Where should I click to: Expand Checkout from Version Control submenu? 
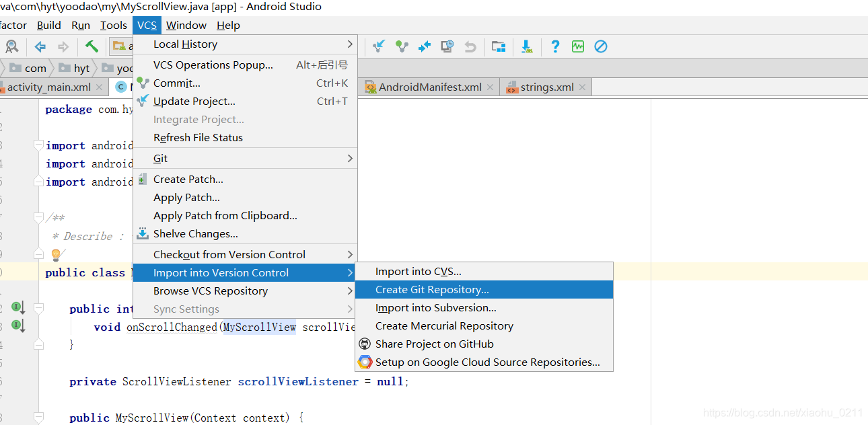click(245, 255)
